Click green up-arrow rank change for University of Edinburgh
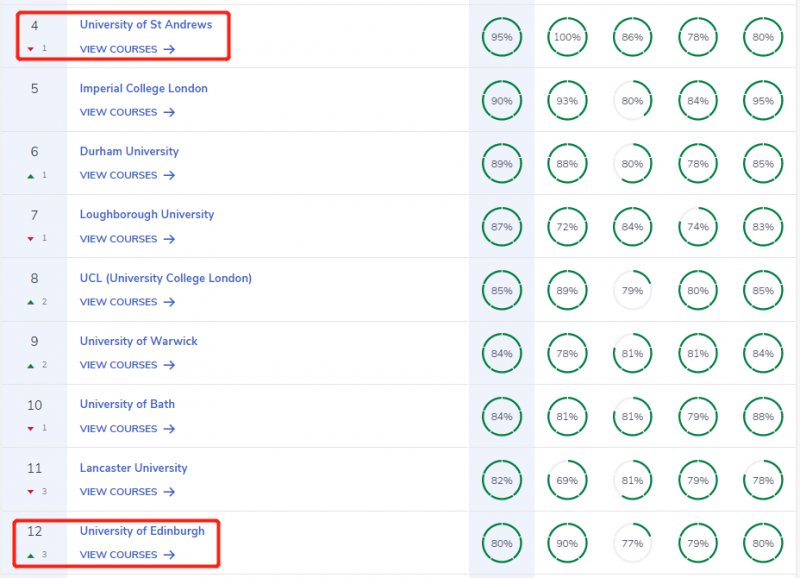 click(x=31, y=556)
